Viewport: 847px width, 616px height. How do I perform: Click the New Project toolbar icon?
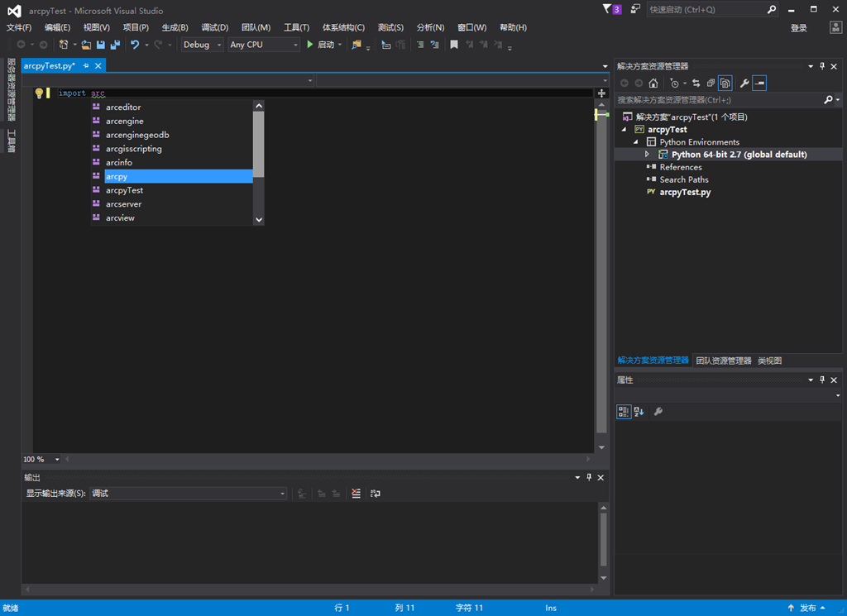click(64, 45)
